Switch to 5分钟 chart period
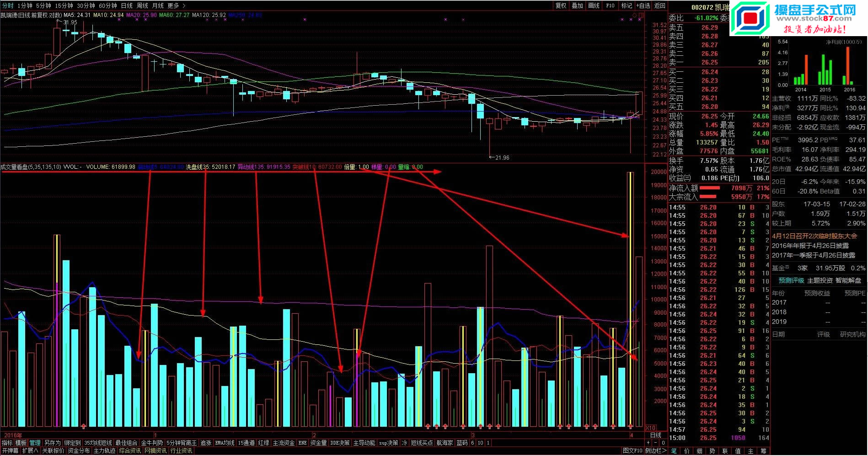The image size is (868, 456). tap(44, 5)
